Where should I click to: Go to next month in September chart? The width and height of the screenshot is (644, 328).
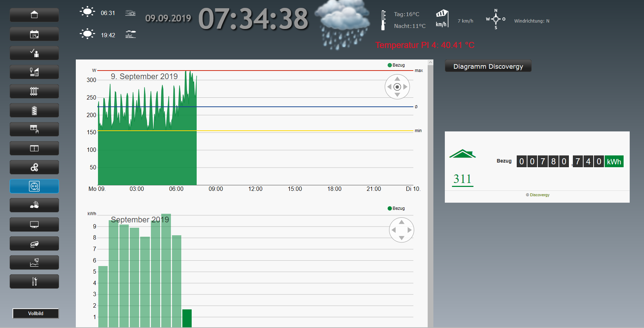(409, 230)
